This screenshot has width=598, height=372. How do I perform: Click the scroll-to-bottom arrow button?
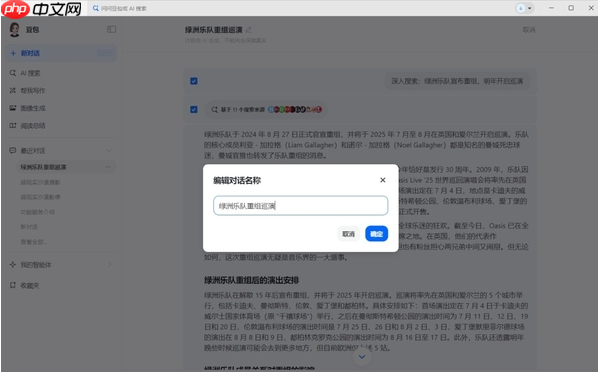pos(362,357)
